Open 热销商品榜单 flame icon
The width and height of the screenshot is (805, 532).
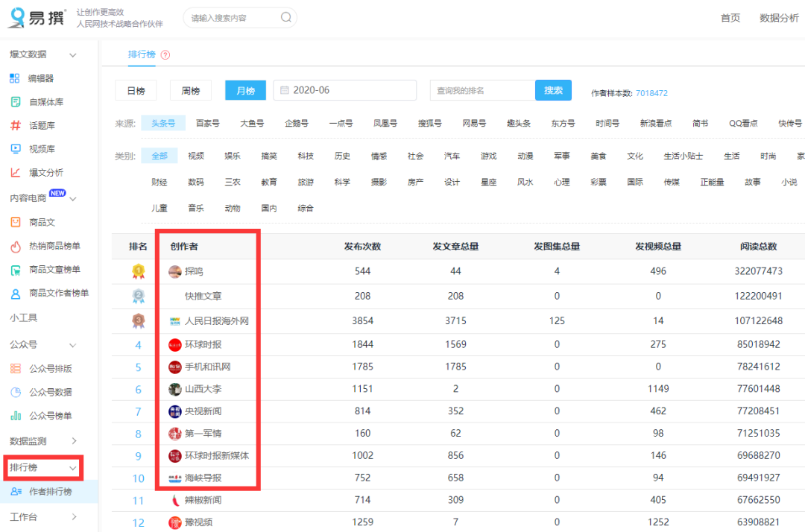(x=16, y=246)
